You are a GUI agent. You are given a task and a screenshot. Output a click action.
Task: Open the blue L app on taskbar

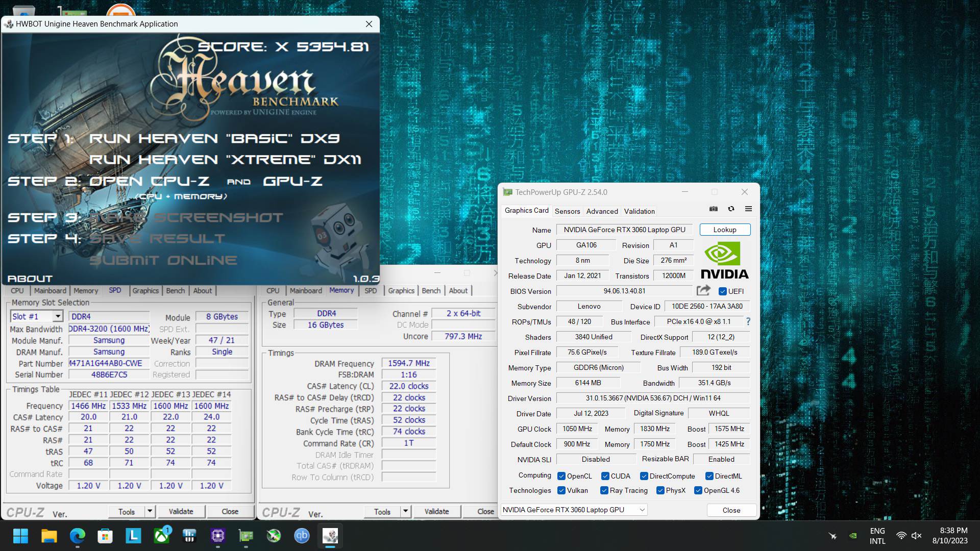[x=133, y=536]
